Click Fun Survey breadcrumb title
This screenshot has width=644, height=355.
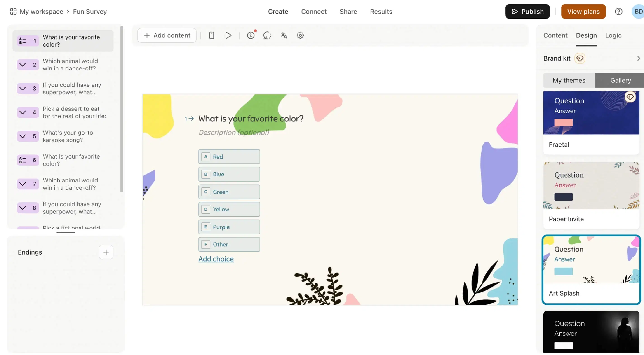coord(90,12)
